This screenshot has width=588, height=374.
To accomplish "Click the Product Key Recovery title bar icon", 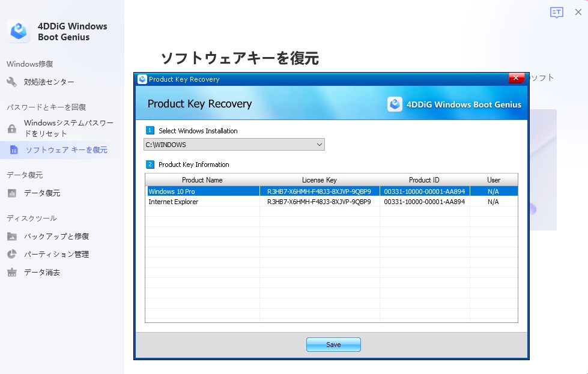I will click(x=142, y=79).
